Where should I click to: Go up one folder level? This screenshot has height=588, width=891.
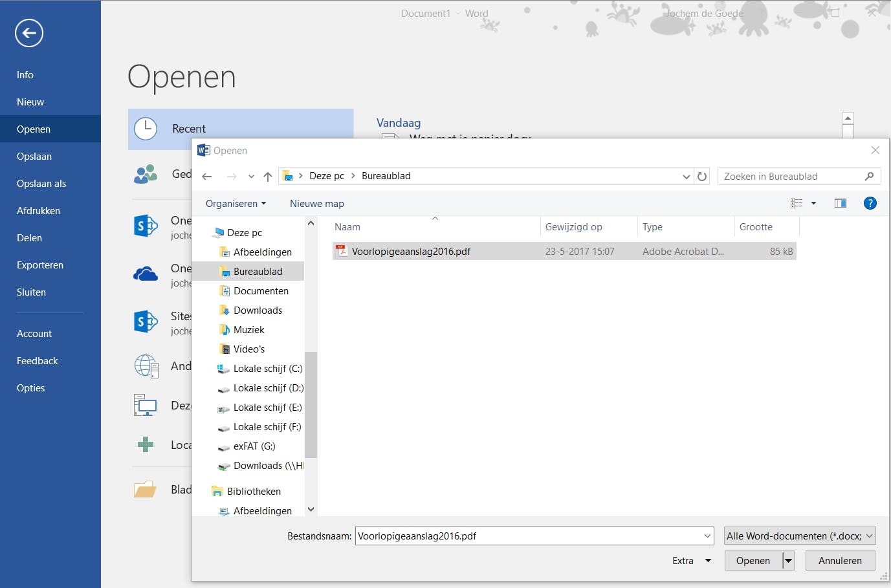(x=268, y=177)
